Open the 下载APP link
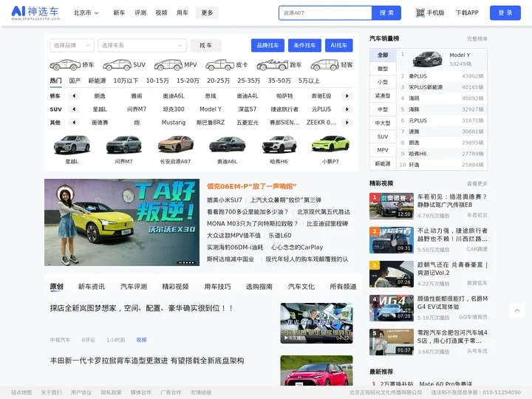The height and width of the screenshot is (399, 532). tap(467, 13)
